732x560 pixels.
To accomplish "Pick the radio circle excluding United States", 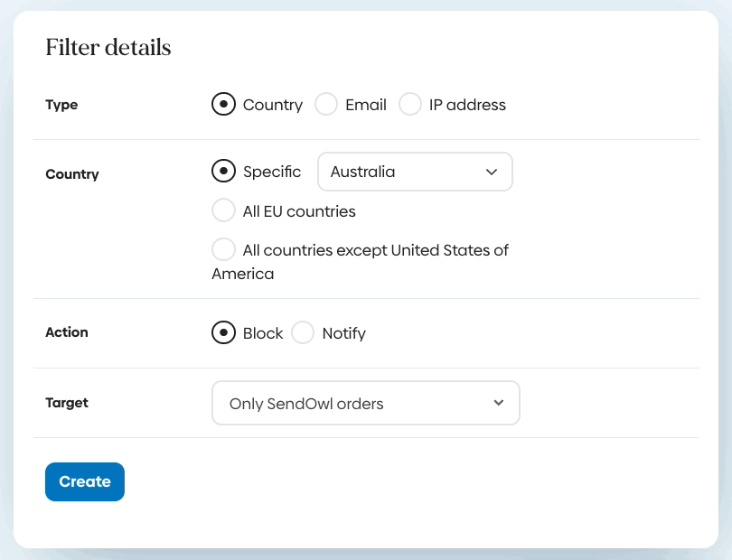I will pyautogui.click(x=223, y=249).
